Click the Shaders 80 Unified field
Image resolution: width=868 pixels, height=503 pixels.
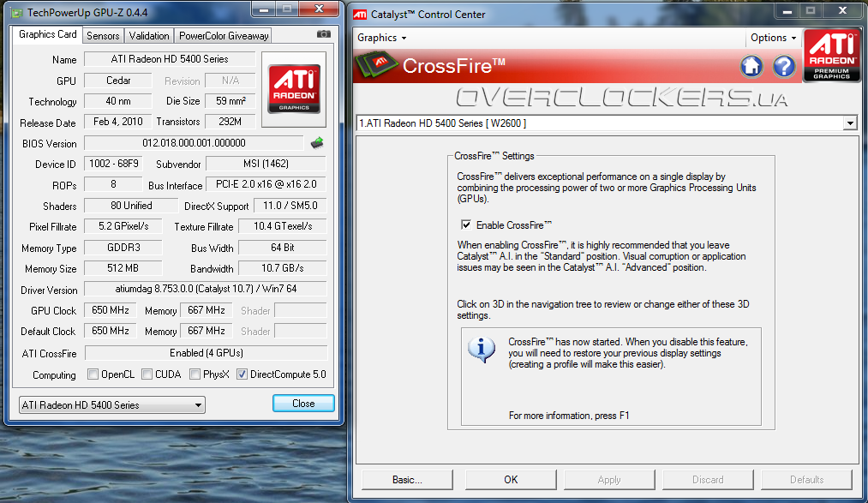pyautogui.click(x=131, y=206)
